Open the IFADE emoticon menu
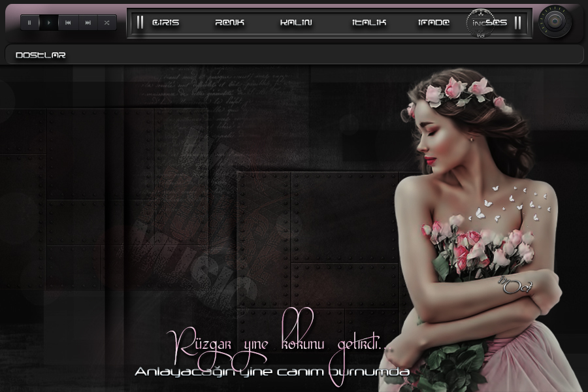588x392 pixels. coord(434,22)
